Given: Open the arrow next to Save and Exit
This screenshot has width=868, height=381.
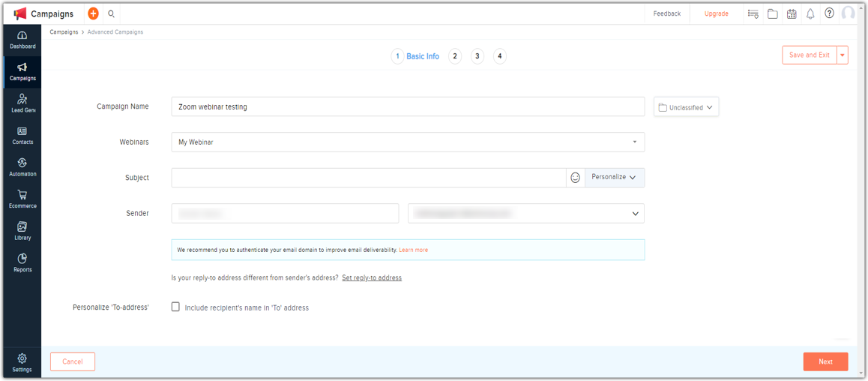Looking at the screenshot, I should pos(843,55).
